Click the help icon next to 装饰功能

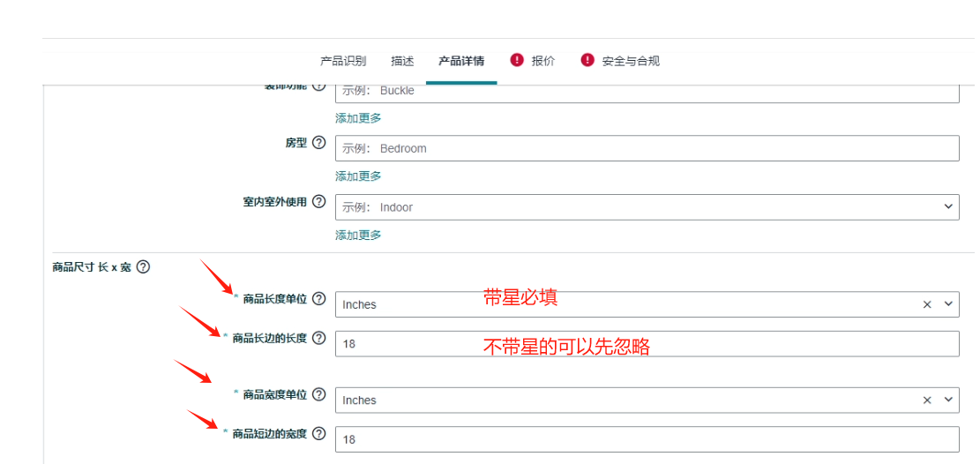318,86
